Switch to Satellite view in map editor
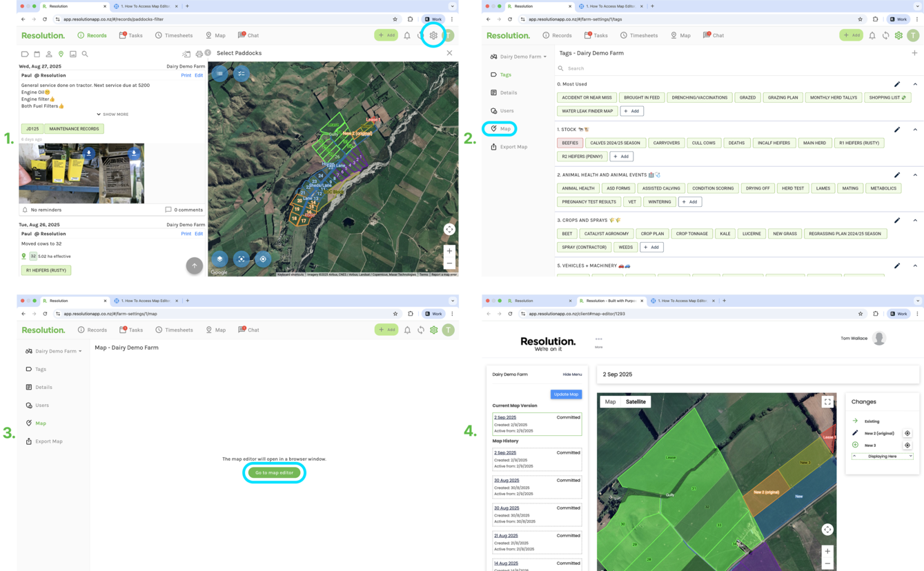 636,402
